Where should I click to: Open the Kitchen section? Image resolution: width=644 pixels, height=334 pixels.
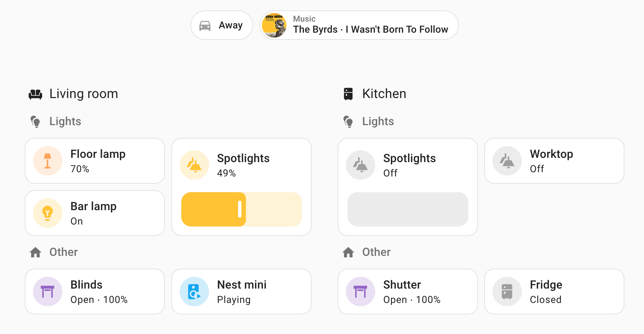coord(384,94)
